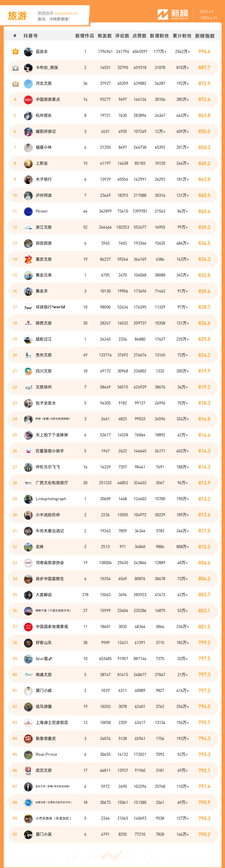This screenshot has height=868, width=225.
Task: Click the red 中国旅游景点 avatar
Action: coord(28,99)
